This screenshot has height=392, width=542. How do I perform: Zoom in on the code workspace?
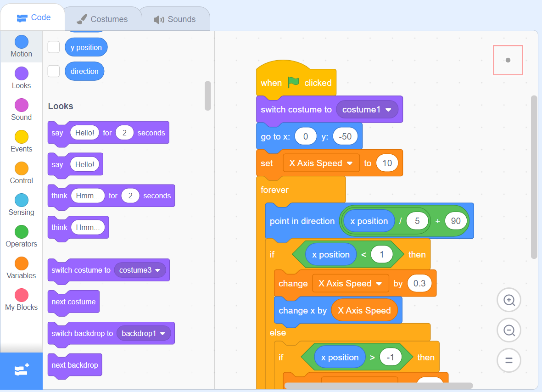pyautogui.click(x=508, y=300)
